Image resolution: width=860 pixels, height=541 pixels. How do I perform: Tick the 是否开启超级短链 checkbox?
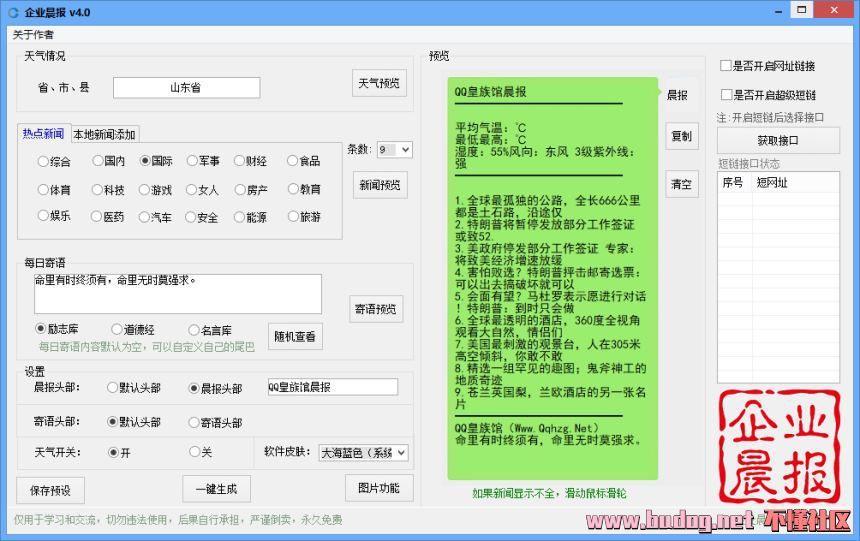[727, 95]
